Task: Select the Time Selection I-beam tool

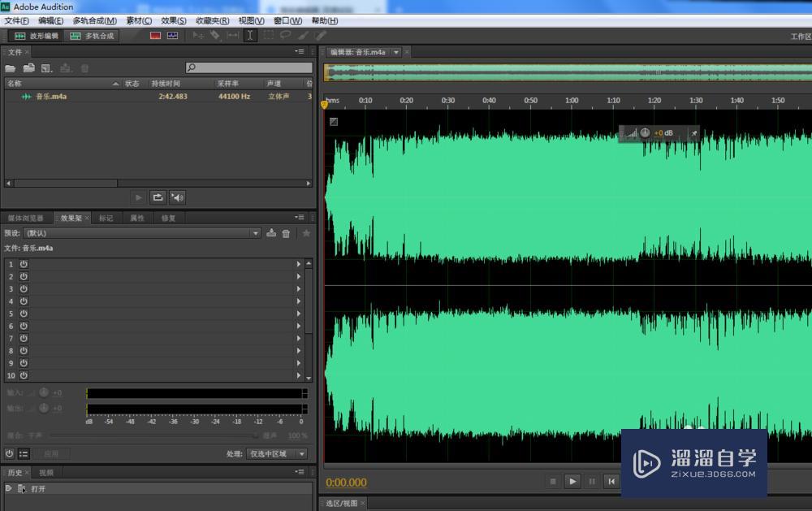Action: tap(250, 36)
